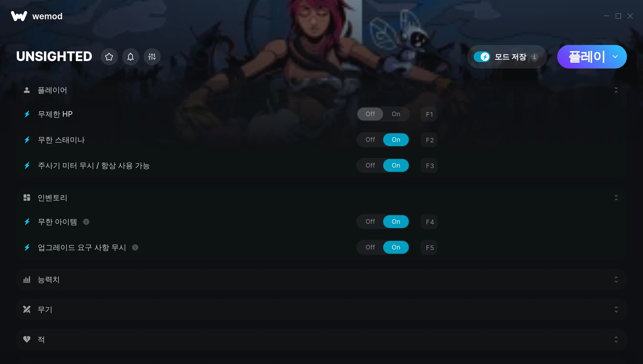Turn On the 무제한 HP cheat
The image size is (643, 364).
[x=396, y=114]
